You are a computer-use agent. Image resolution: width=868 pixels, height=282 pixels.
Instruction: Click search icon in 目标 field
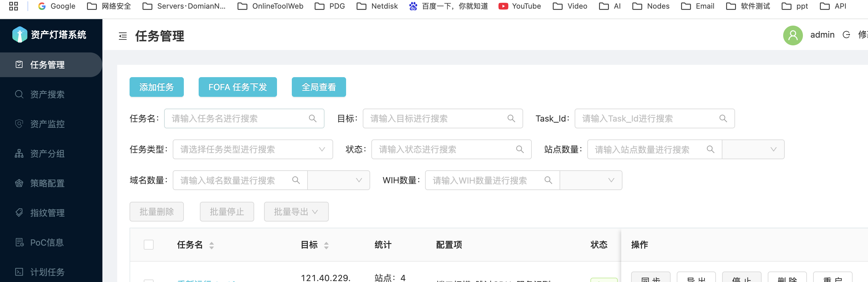pos(511,118)
